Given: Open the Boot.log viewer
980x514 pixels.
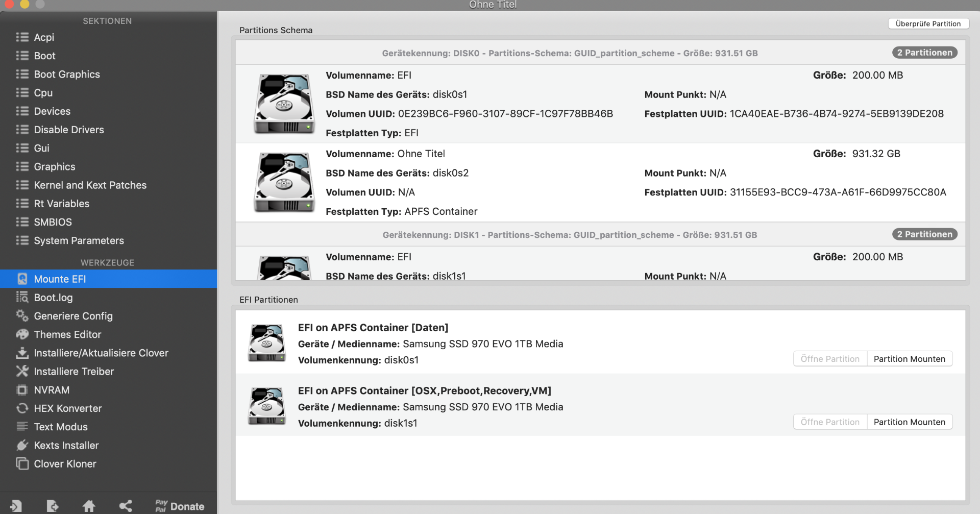Looking at the screenshot, I should point(108,298).
